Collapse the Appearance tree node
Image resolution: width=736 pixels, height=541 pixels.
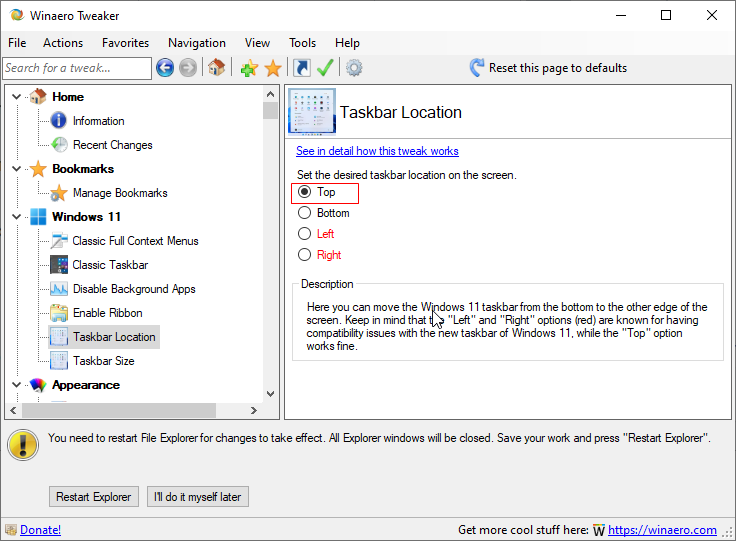pos(16,385)
